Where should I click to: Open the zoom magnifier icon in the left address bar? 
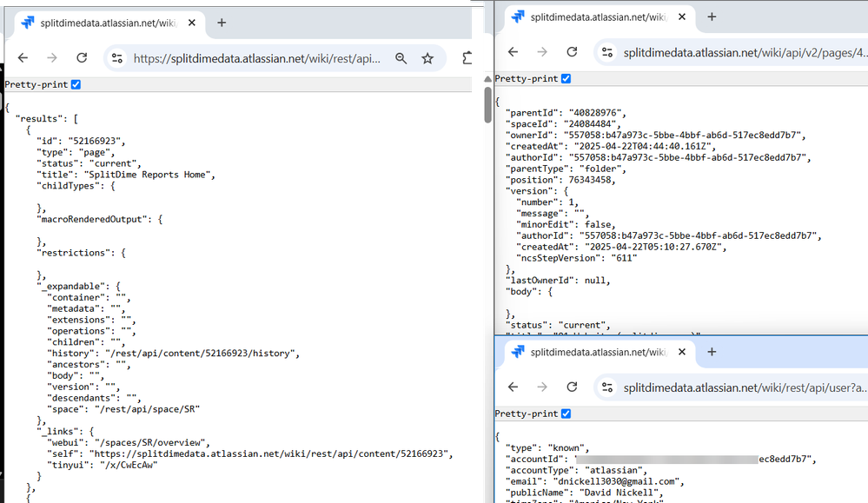pyautogui.click(x=401, y=57)
